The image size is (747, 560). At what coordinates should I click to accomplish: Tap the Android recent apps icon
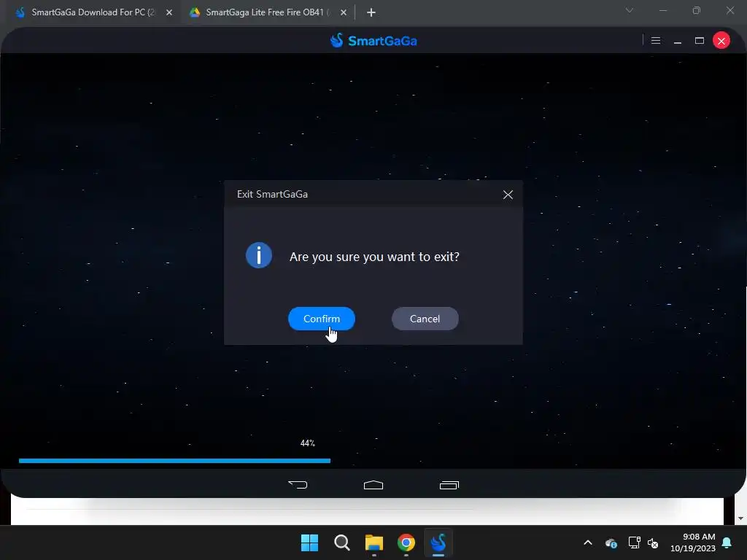pos(449,485)
